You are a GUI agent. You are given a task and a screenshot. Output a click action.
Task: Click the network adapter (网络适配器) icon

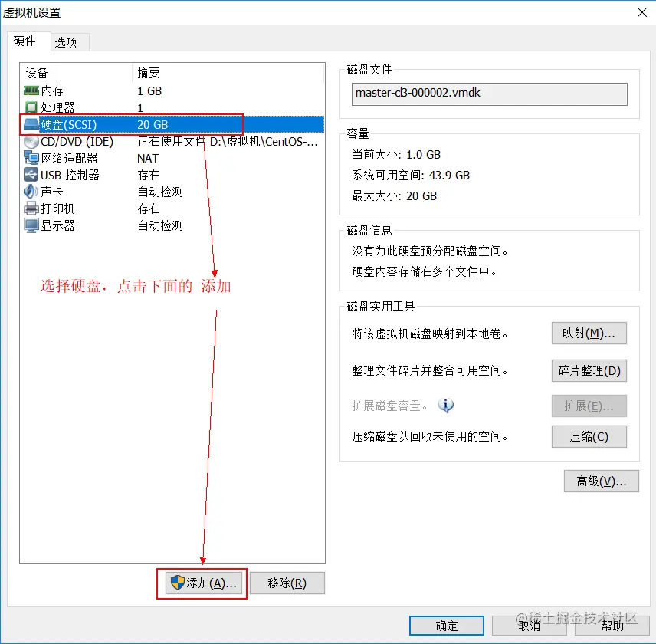(x=31, y=158)
